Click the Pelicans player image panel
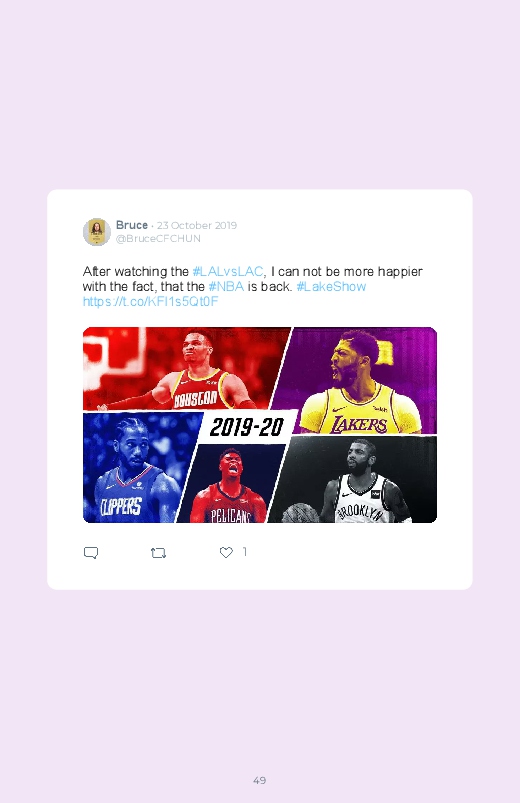The image size is (520, 803). (x=230, y=484)
